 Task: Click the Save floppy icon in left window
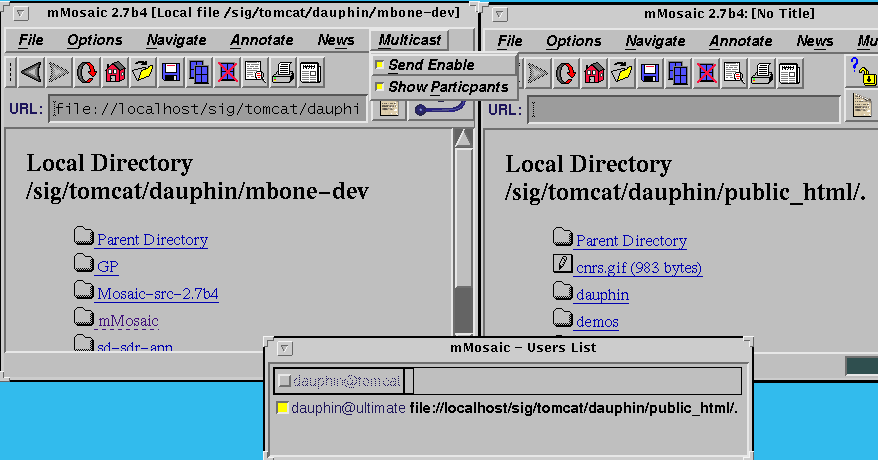pos(171,72)
